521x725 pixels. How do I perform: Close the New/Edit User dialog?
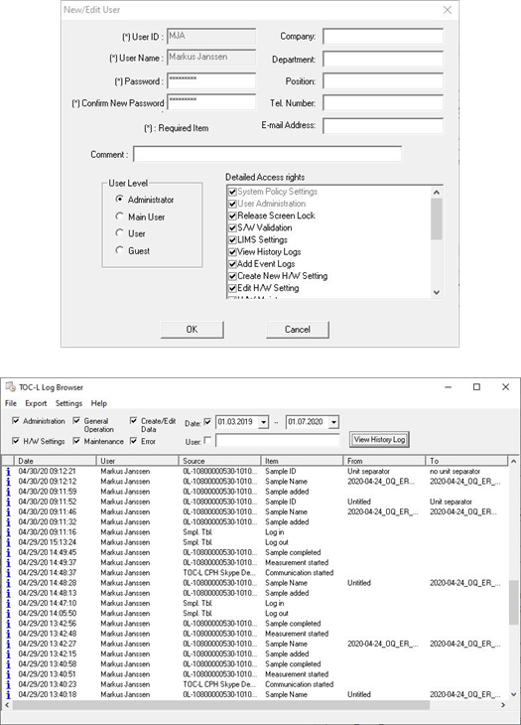(x=447, y=10)
